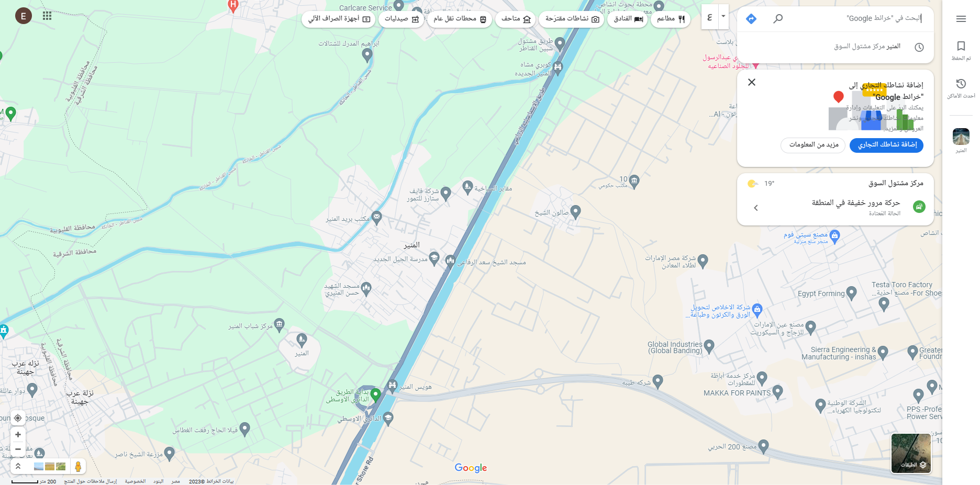The height and width of the screenshot is (485, 980).
Task: Open the Directions icon in search box
Action: pyautogui.click(x=751, y=19)
